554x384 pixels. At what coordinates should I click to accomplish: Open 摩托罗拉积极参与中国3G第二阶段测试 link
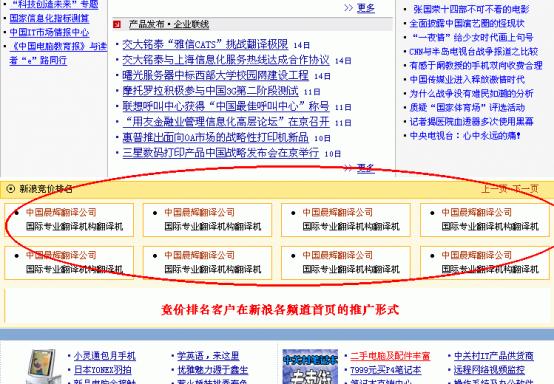[x=210, y=91]
